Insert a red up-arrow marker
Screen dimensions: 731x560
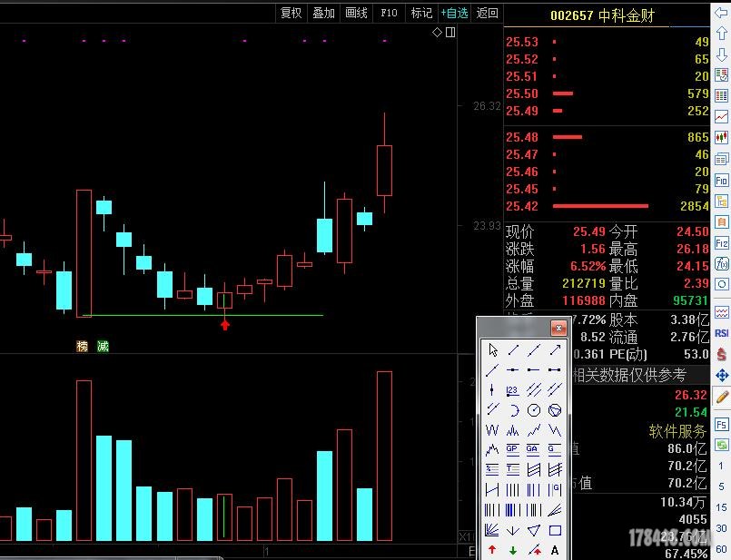click(x=492, y=550)
